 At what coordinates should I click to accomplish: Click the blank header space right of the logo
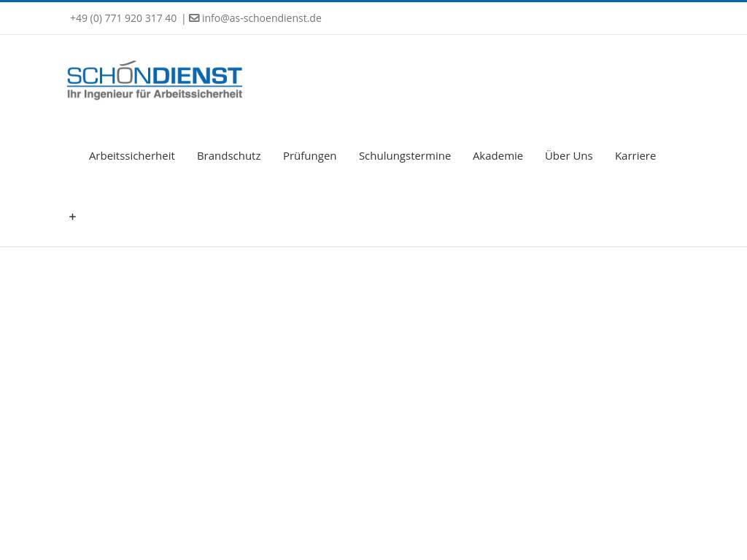click(x=474, y=80)
